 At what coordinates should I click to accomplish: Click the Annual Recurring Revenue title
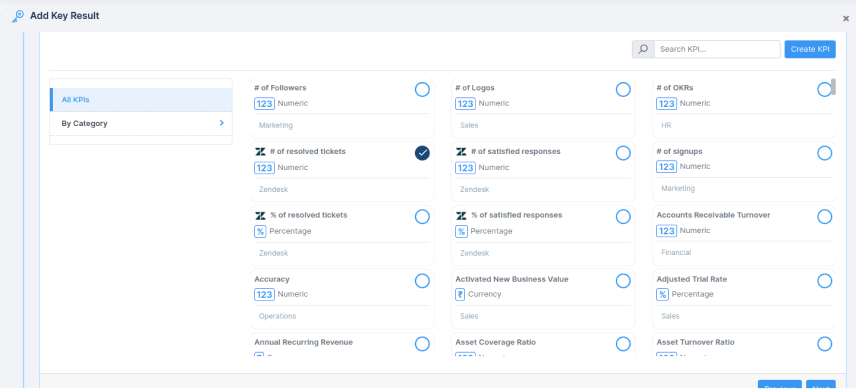coord(304,342)
